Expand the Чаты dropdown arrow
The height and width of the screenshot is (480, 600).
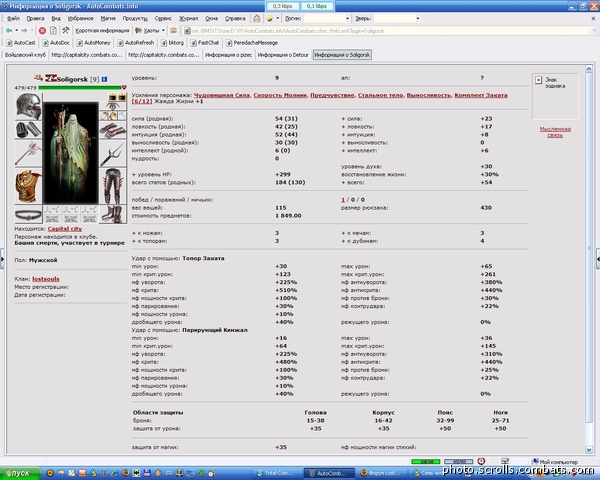(x=163, y=30)
